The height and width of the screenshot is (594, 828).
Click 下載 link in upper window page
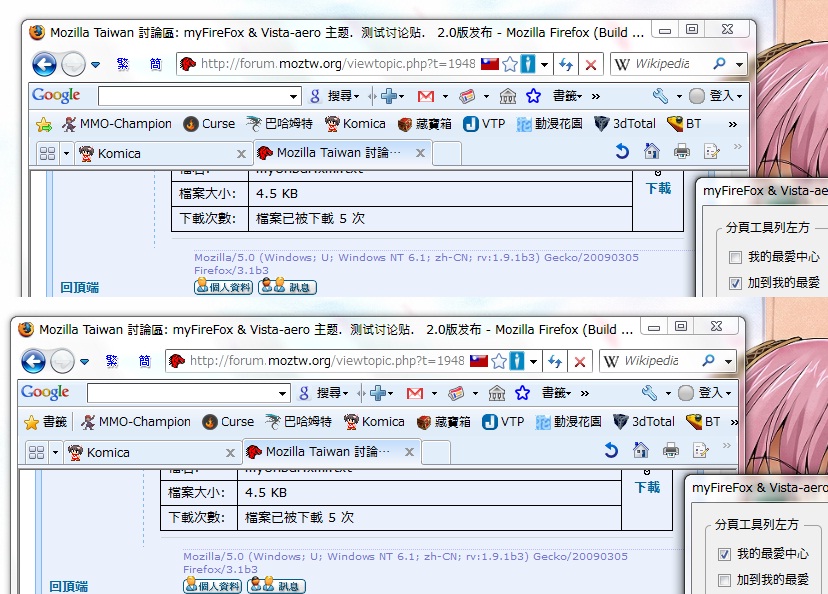click(658, 188)
